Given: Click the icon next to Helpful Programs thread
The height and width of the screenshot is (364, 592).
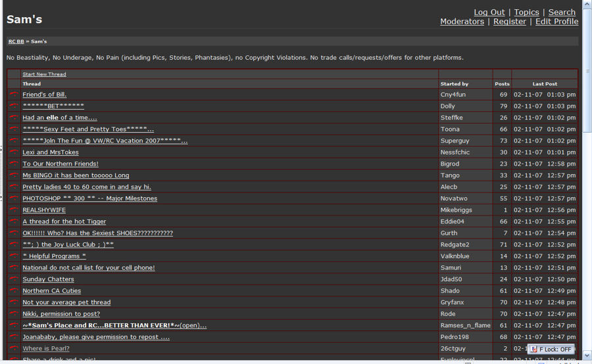Looking at the screenshot, I should [14, 256].
